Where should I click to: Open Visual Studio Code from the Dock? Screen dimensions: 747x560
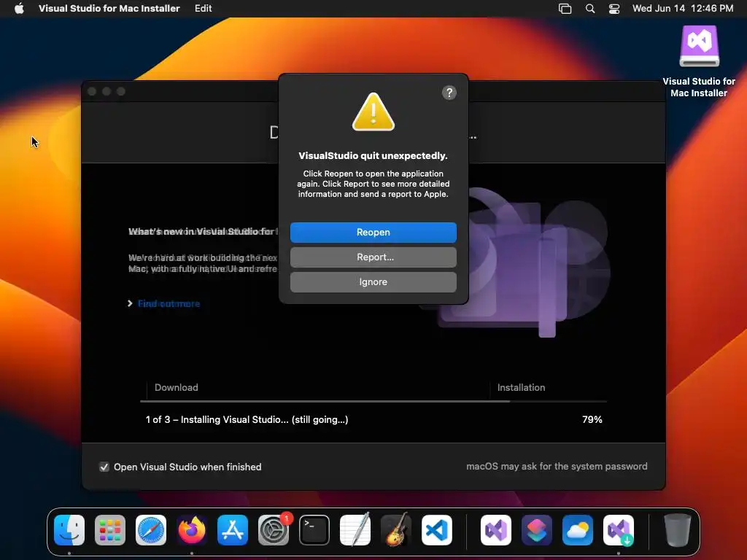[x=437, y=530]
